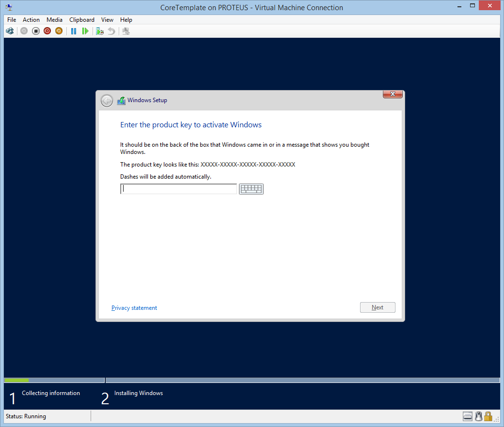
Task: Click the mouse icon in the status bar
Action: coord(478,416)
